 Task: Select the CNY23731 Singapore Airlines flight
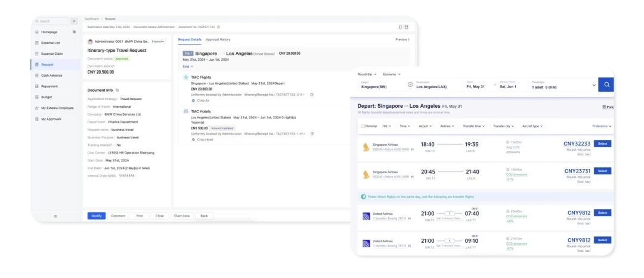click(602, 171)
